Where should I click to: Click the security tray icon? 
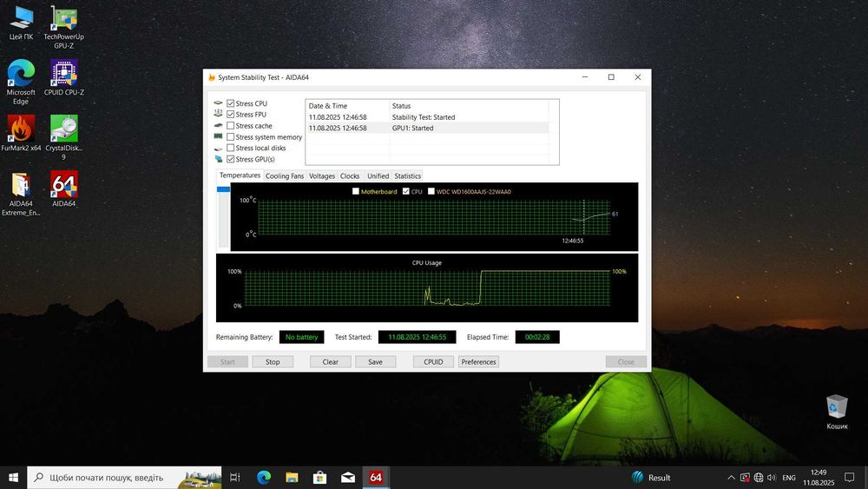point(745,478)
